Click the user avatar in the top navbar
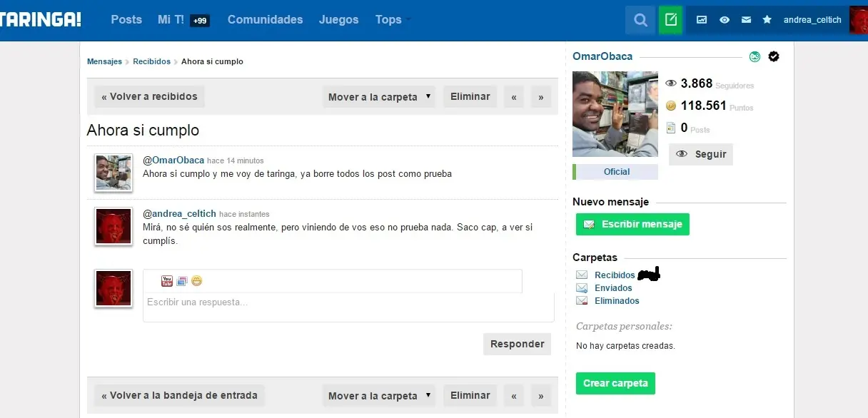 coord(858,20)
